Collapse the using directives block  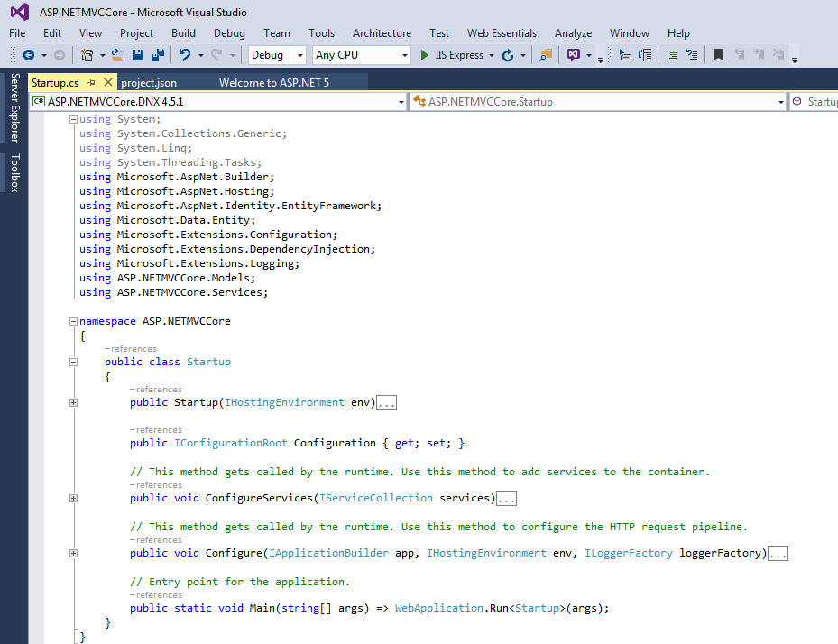pyautogui.click(x=73, y=120)
